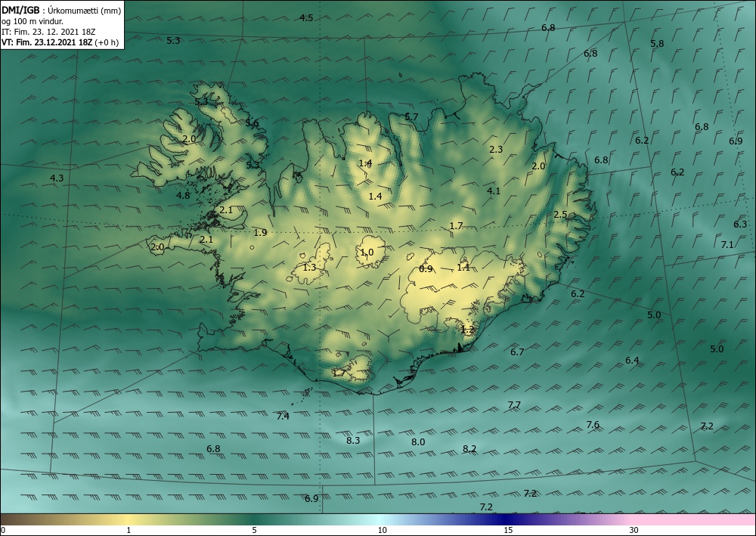Viewport: 756px width, 536px height.
Task: Click the 8.0 value label
Action: (418, 442)
